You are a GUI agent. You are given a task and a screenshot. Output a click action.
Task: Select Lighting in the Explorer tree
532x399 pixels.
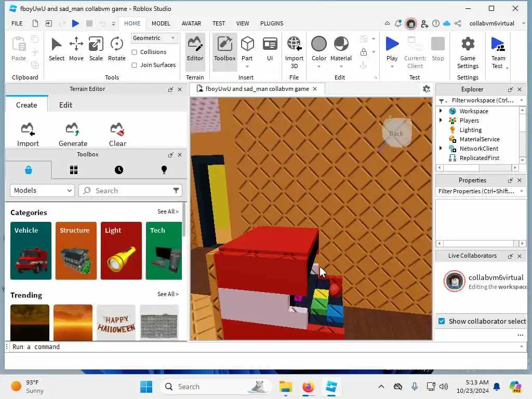470,129
